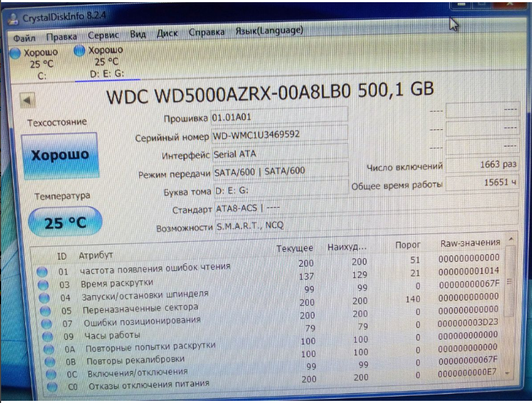
Task: Click status circle for attribute 09
Action: 48,336
